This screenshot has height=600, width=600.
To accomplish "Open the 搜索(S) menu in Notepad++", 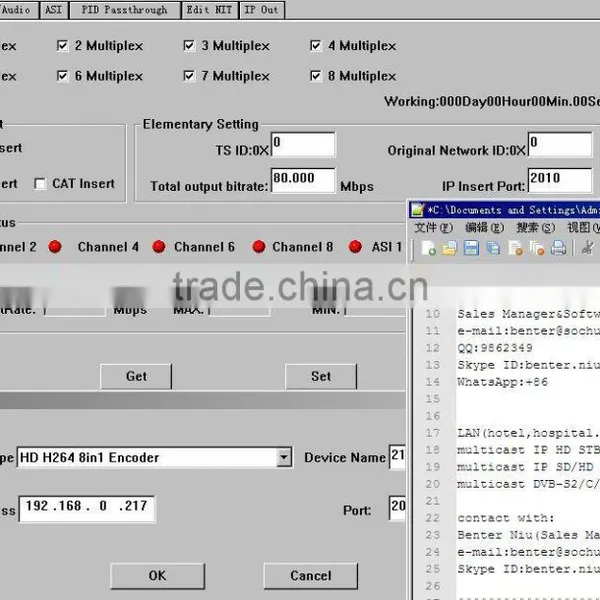I will [x=536, y=228].
